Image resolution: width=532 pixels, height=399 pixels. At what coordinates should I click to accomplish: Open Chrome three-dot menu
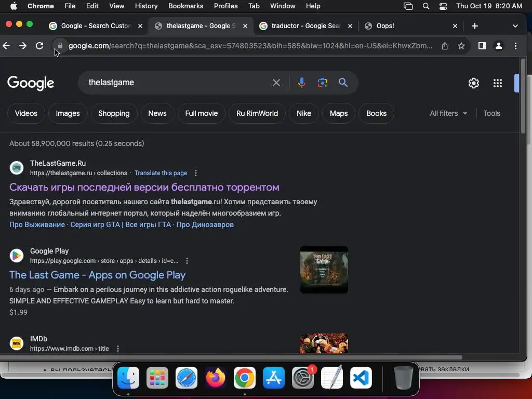pyautogui.click(x=515, y=46)
